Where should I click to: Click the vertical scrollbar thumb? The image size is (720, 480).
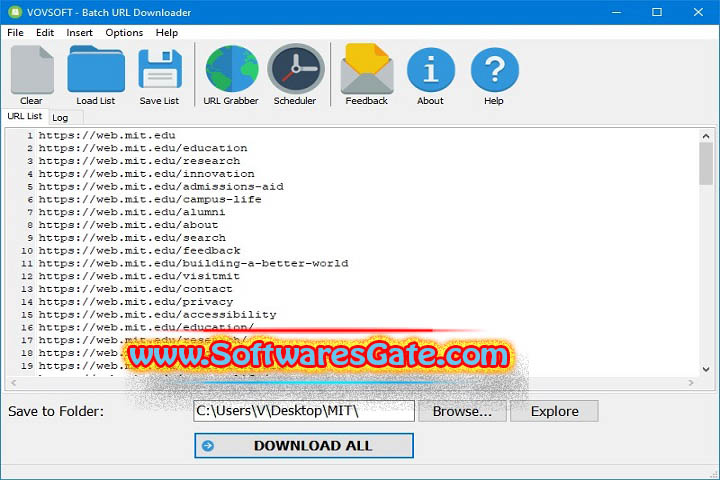point(706,164)
